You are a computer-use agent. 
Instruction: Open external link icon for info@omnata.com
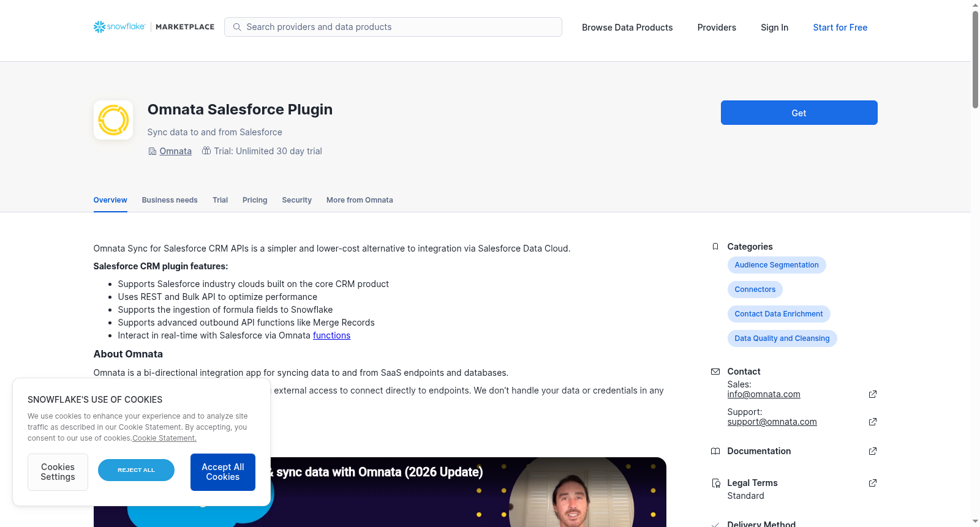click(873, 394)
